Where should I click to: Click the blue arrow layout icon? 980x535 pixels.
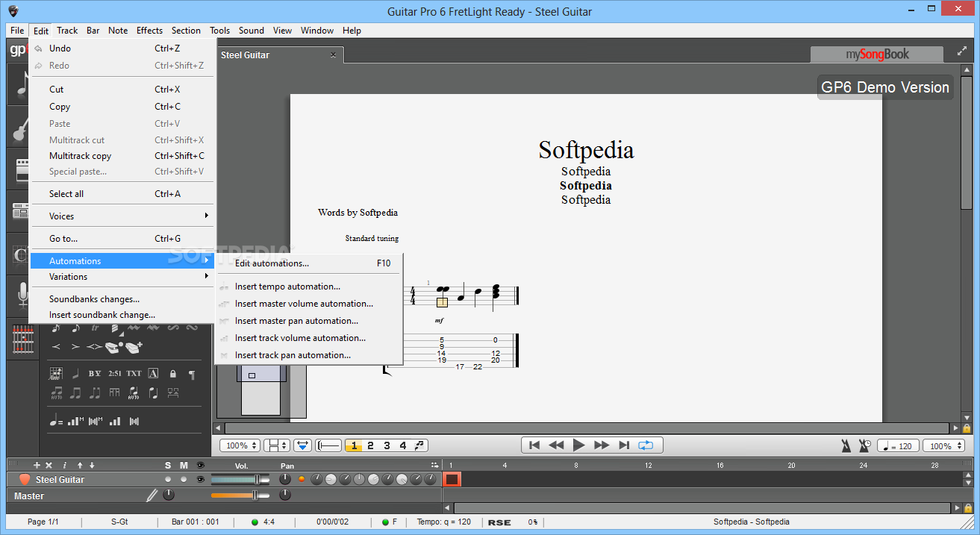tap(302, 445)
